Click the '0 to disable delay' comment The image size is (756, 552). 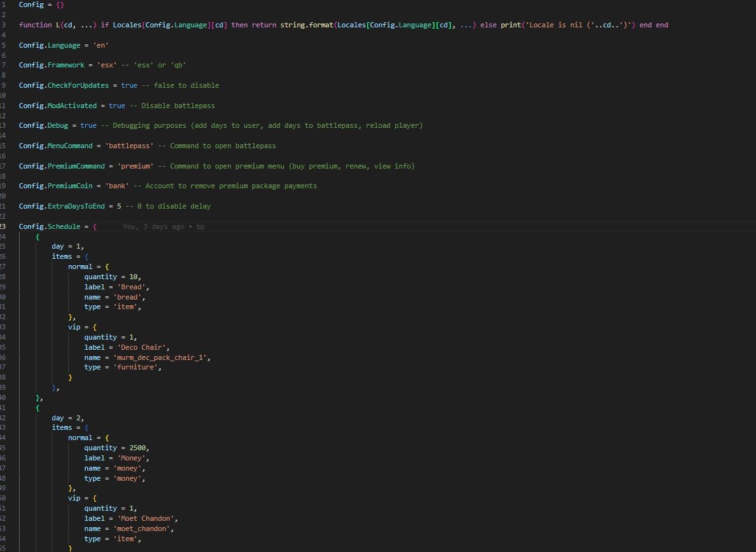pos(174,206)
